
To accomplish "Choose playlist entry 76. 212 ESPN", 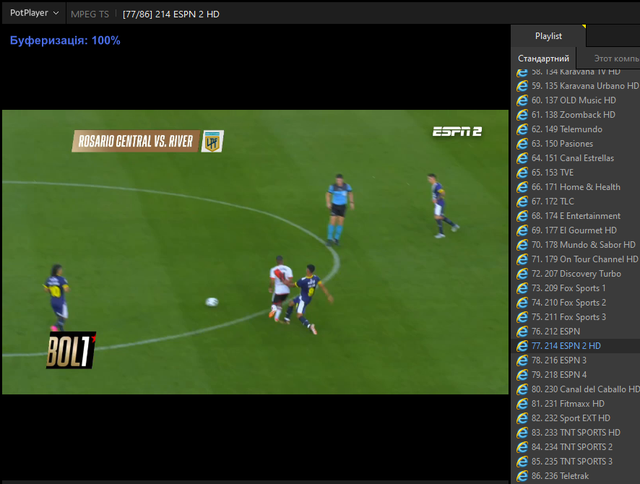I will 576,332.
